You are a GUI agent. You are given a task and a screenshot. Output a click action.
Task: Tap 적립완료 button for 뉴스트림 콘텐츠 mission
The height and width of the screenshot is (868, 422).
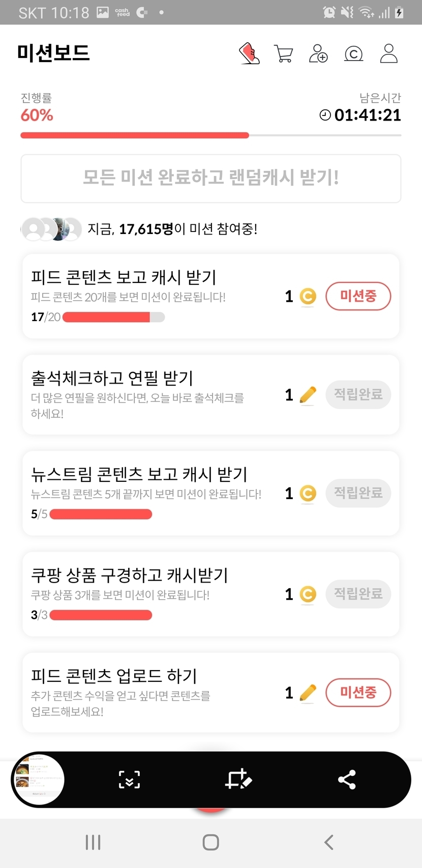tap(358, 493)
